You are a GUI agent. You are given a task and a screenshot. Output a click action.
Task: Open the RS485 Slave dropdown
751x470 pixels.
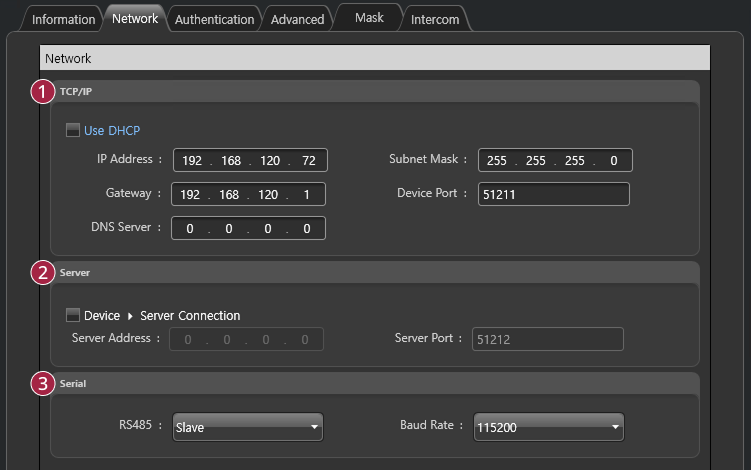tap(248, 427)
